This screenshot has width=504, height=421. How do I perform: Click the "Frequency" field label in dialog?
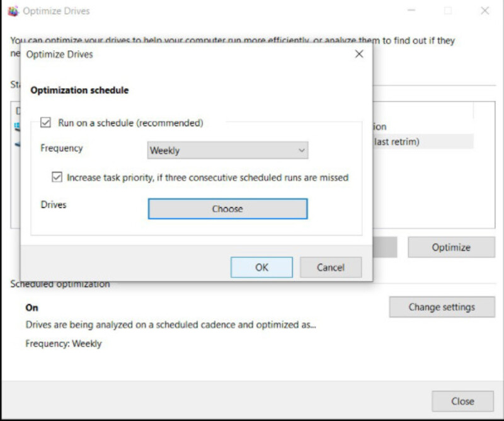point(62,148)
